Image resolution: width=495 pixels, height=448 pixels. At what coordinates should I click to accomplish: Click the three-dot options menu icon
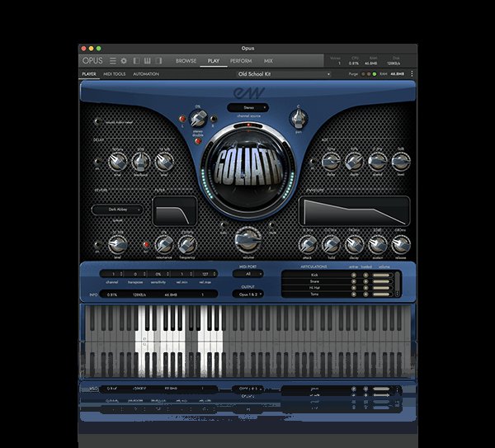[x=410, y=73]
